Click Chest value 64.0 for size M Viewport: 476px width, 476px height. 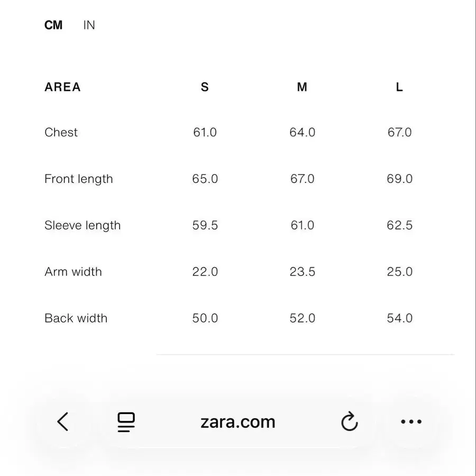pyautogui.click(x=302, y=132)
